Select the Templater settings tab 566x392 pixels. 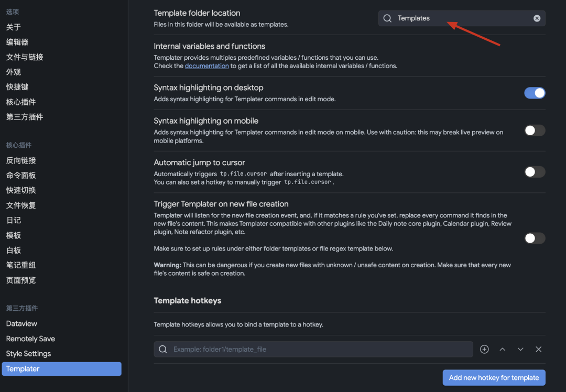pos(61,369)
